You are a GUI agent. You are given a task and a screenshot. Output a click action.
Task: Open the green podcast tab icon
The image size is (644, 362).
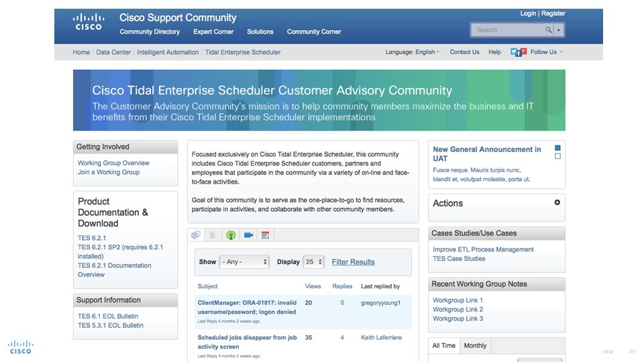pyautogui.click(x=231, y=235)
